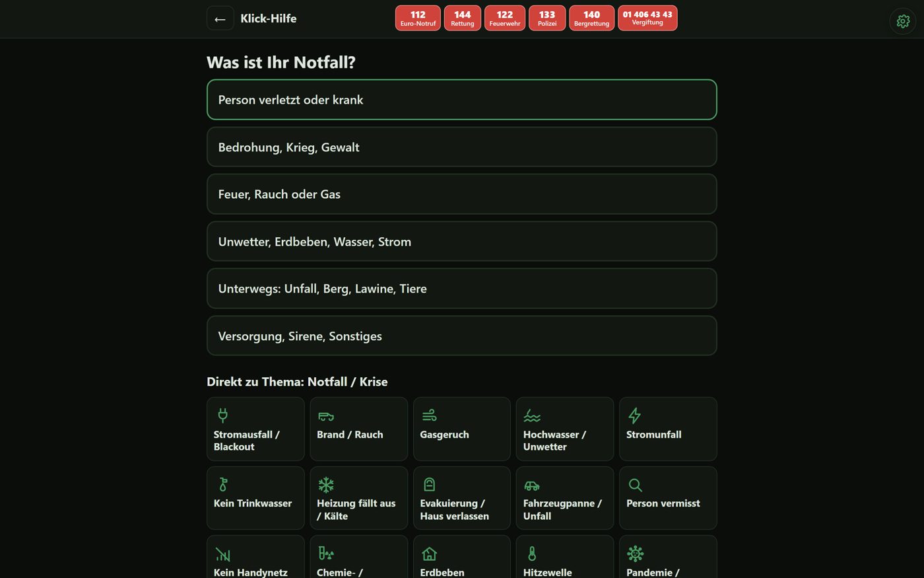Go back with the arrow button

coord(220,18)
